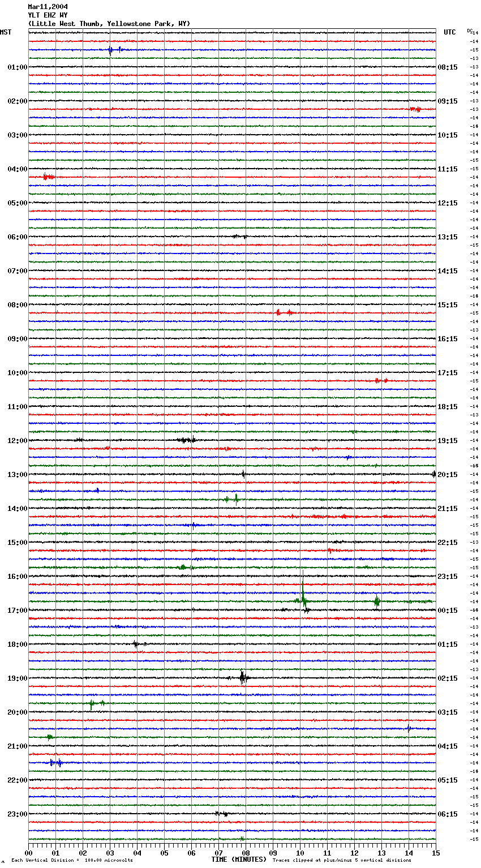Select the 18:00 MST time label
Screen dimensions: 481x868
point(17,644)
